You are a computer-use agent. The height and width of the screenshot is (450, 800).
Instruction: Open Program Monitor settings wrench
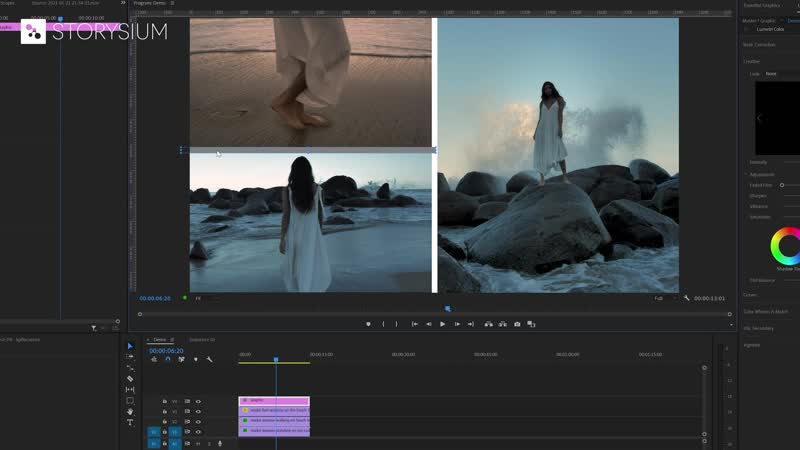tap(686, 298)
